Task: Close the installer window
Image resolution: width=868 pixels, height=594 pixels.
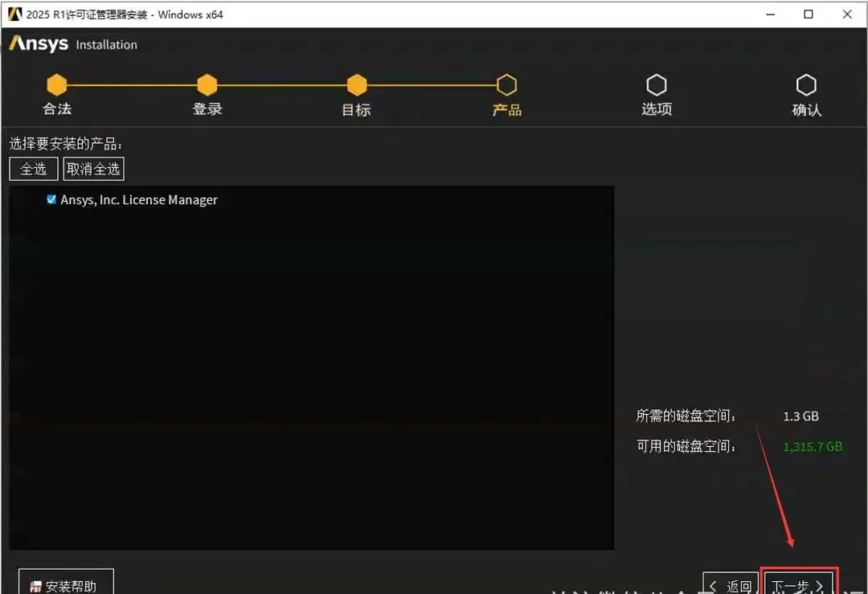Action: click(x=847, y=14)
